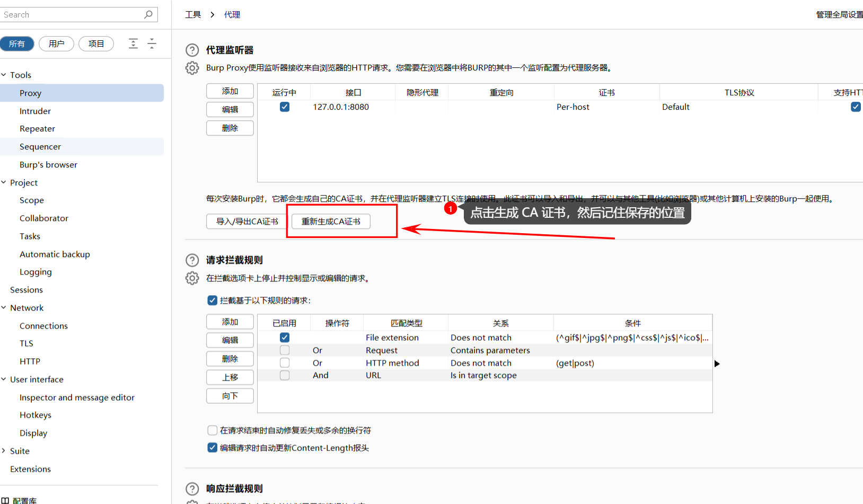Toggle running checkbox for 127.0.0.1:8080 listener
863x504 pixels.
pyautogui.click(x=285, y=107)
